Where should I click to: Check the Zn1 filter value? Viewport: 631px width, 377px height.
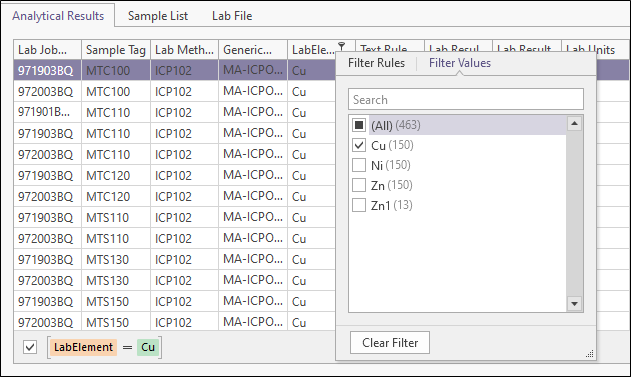point(359,205)
